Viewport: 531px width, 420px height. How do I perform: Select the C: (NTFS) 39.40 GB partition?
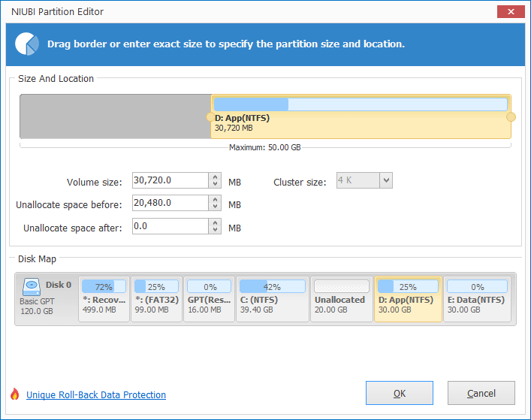pyautogui.click(x=273, y=299)
